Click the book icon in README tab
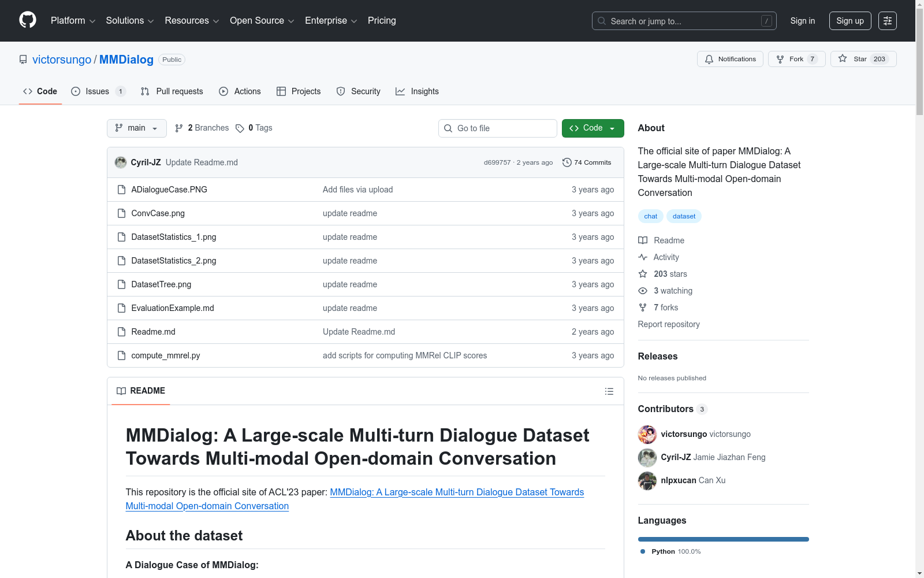Image resolution: width=924 pixels, height=578 pixels. 121,391
